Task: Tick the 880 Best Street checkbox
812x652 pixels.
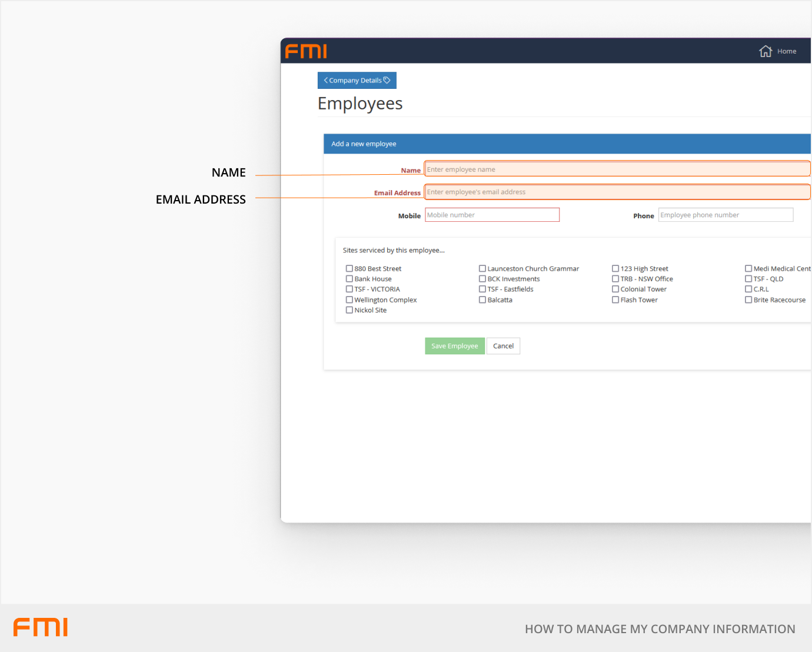Action: [x=350, y=268]
